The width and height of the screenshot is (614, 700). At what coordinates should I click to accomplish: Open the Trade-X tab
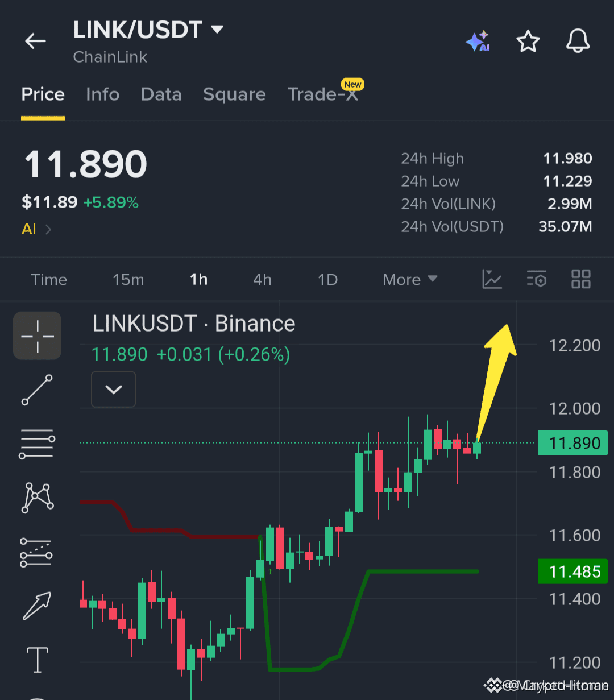coord(323,94)
